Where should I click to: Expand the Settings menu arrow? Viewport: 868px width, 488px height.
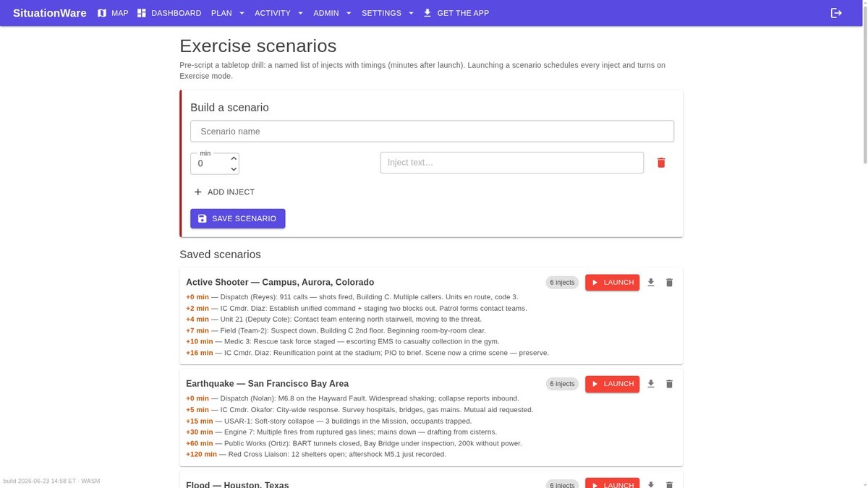coord(411,13)
